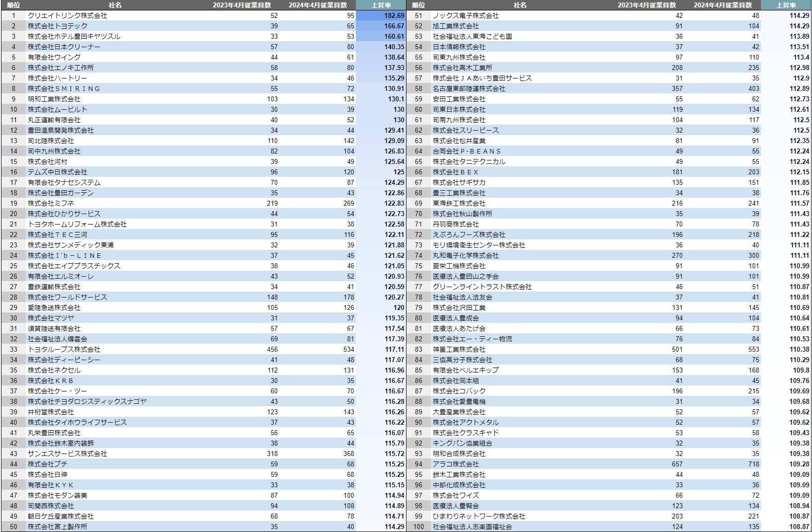Select the トヨタループス株式会社 entry
This screenshot has height=532, width=812.
tap(64, 349)
